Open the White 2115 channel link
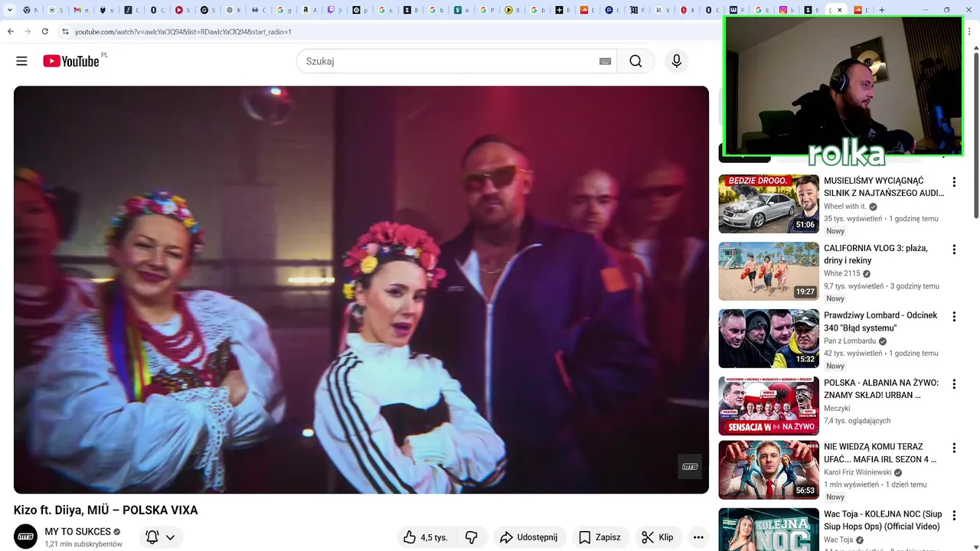This screenshot has width=980, height=551. (842, 274)
